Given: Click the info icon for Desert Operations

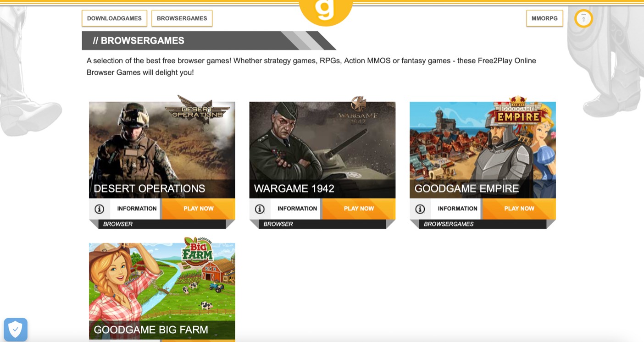Looking at the screenshot, I should point(100,209).
